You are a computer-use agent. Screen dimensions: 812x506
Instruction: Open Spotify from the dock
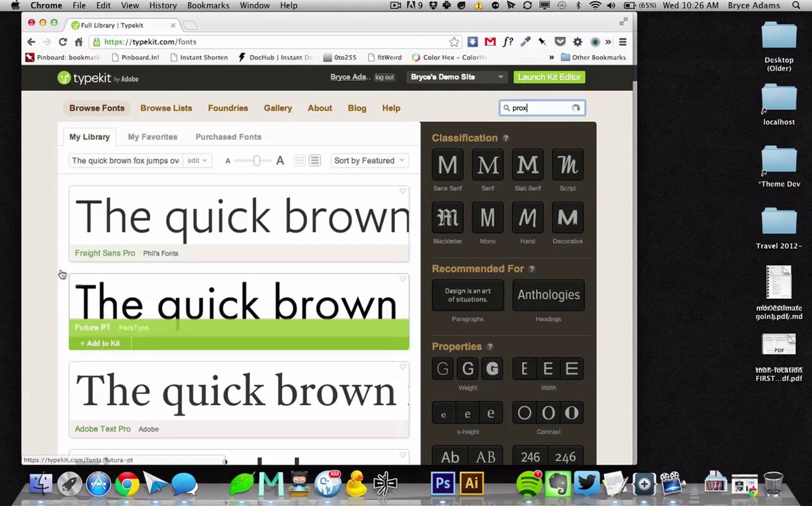pos(529,484)
